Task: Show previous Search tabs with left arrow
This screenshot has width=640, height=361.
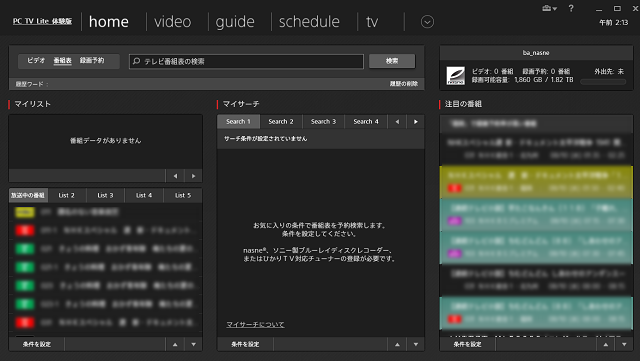Action: click(x=397, y=122)
